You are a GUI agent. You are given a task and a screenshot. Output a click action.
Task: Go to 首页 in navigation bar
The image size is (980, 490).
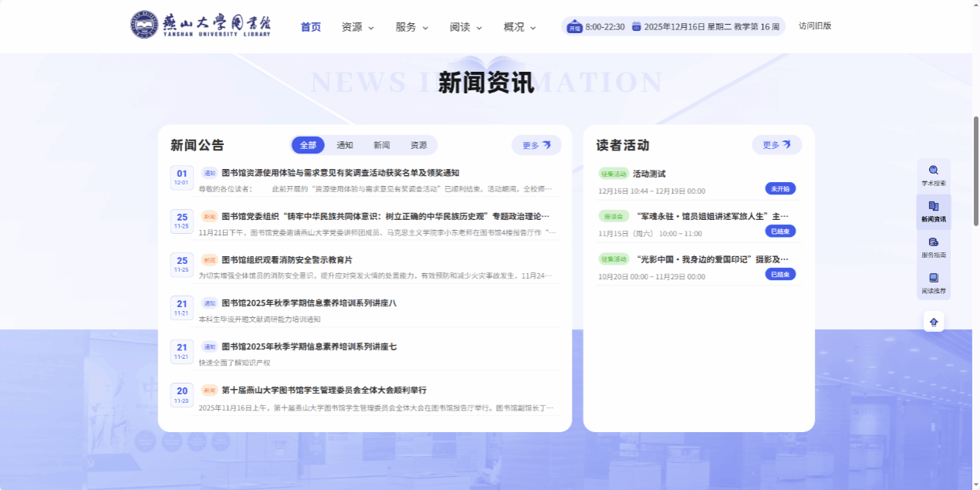tap(310, 27)
